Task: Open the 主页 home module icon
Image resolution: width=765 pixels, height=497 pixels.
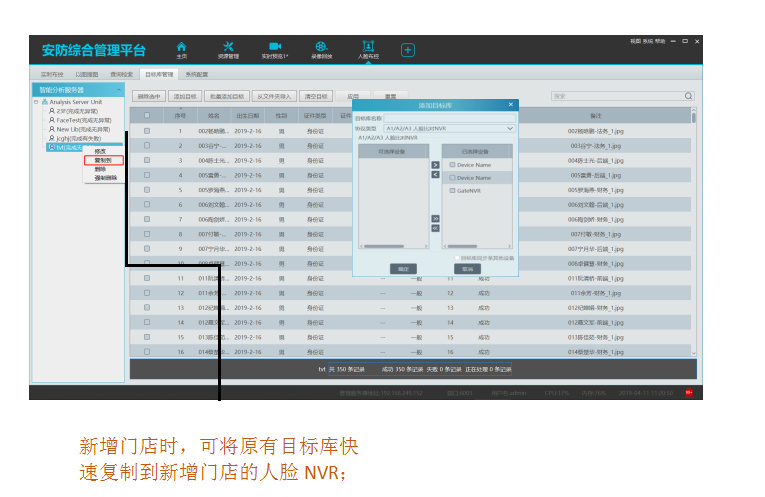Action: 181,49
